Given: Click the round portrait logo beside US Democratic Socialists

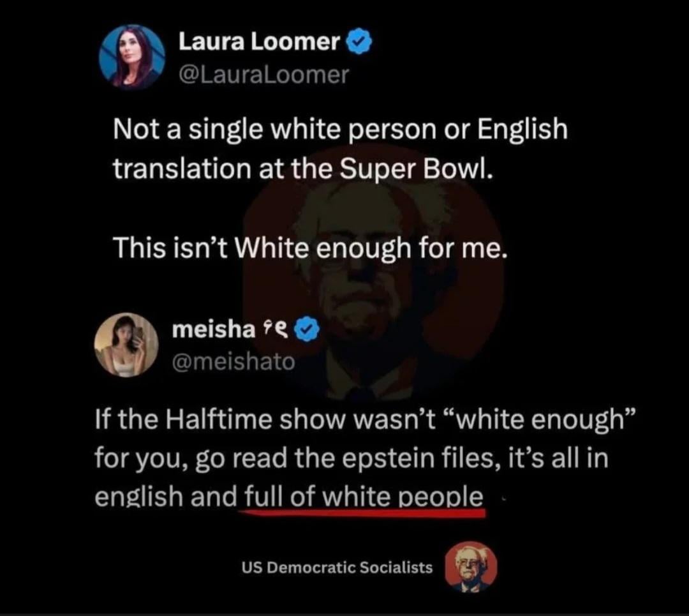Looking at the screenshot, I should (471, 567).
